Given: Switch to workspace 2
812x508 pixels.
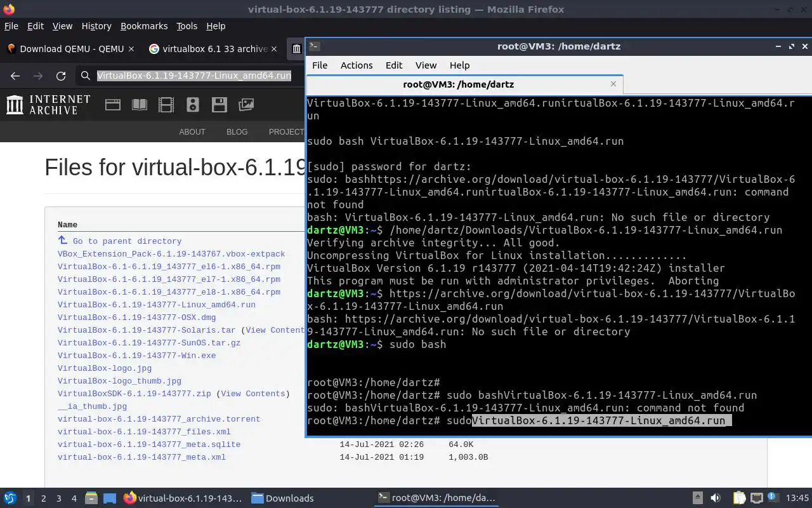Looking at the screenshot, I should click(x=43, y=498).
